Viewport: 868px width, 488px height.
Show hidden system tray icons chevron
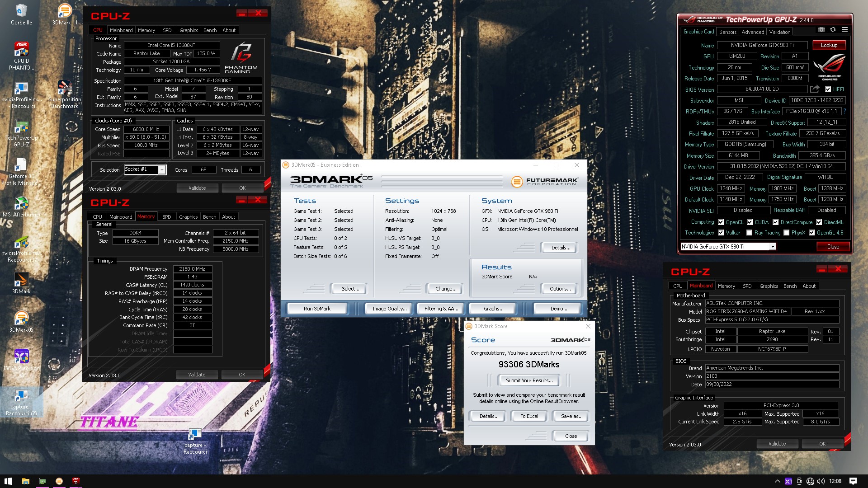point(777,481)
